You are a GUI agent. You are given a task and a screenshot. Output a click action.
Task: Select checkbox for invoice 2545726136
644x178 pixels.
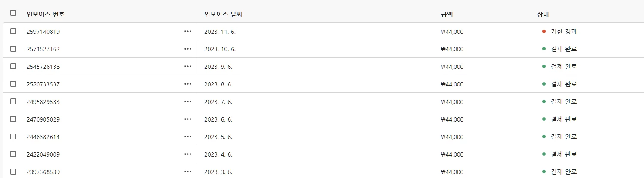coord(13,66)
